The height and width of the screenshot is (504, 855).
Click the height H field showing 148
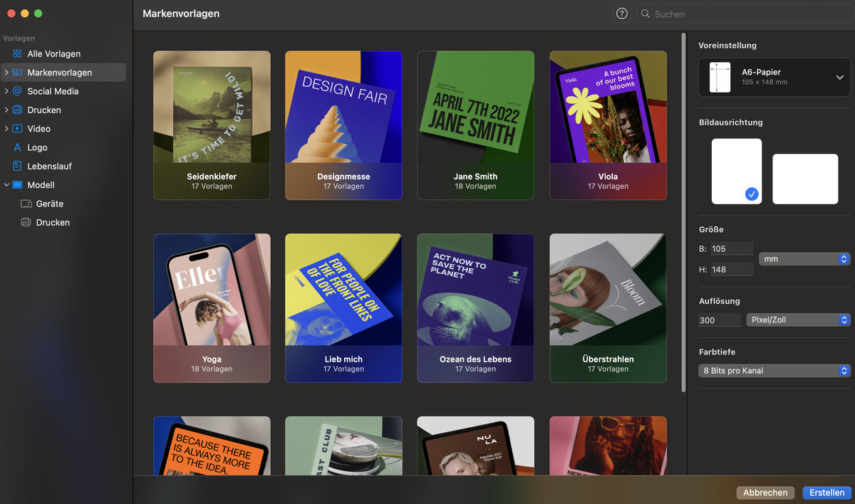732,269
